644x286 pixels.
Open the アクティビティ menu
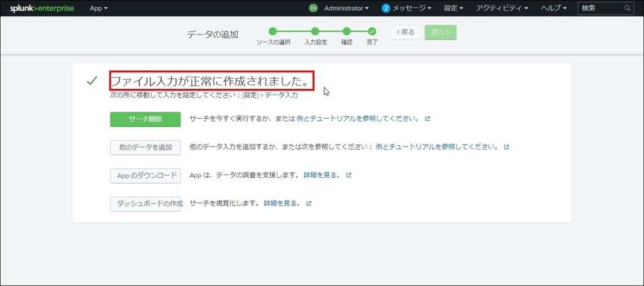point(502,8)
